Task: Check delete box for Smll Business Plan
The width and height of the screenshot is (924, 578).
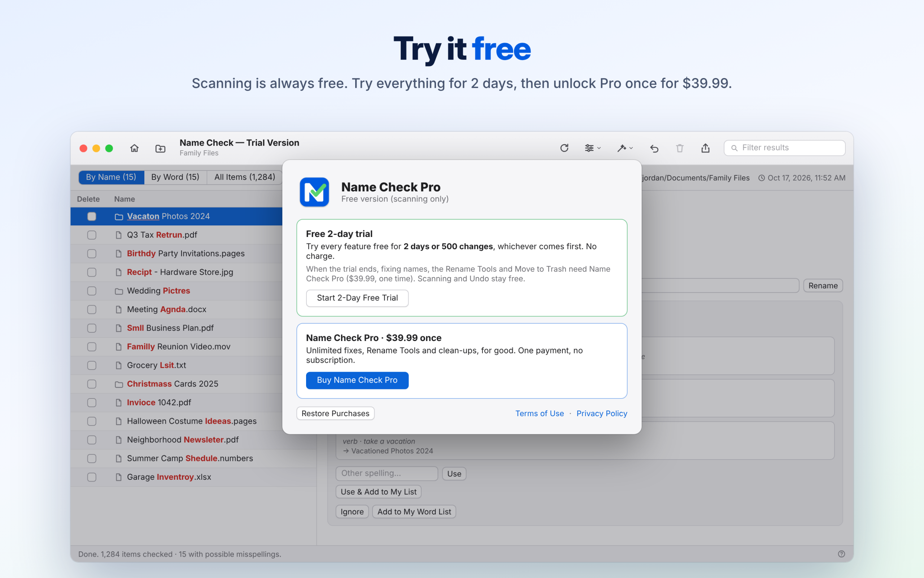Action: pos(92,328)
